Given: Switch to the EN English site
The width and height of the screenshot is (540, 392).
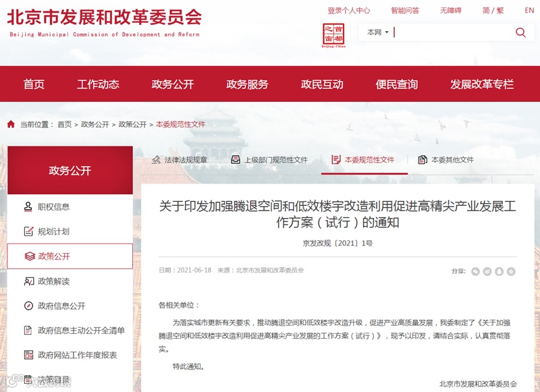Looking at the screenshot, I should (x=529, y=11).
